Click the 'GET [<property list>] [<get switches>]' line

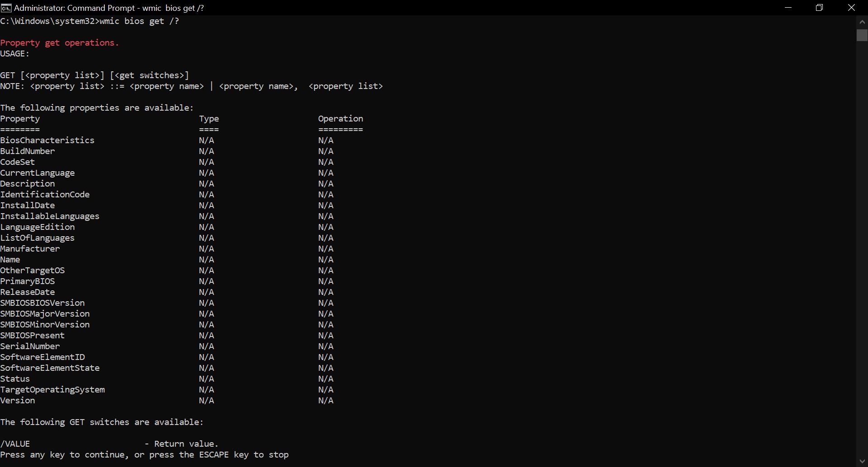94,75
